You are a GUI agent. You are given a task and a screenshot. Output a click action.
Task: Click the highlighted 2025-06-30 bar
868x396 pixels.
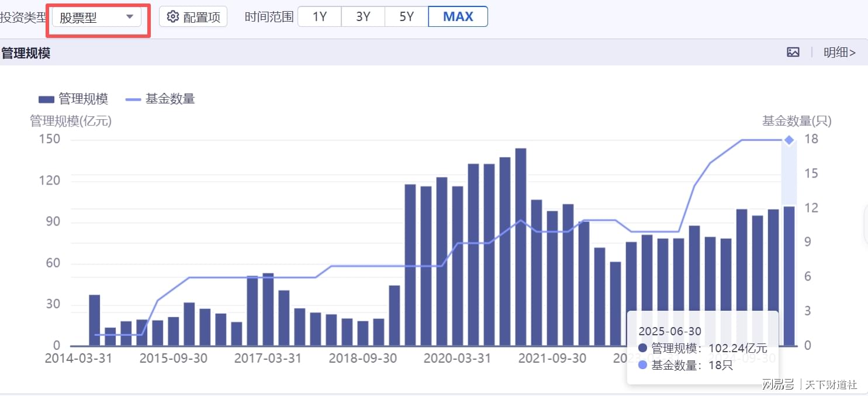point(789,276)
